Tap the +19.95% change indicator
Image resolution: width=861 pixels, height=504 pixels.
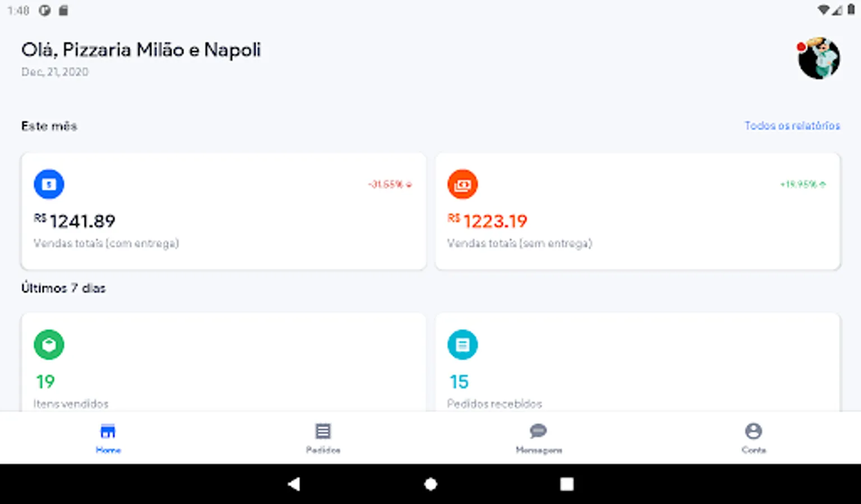click(803, 184)
